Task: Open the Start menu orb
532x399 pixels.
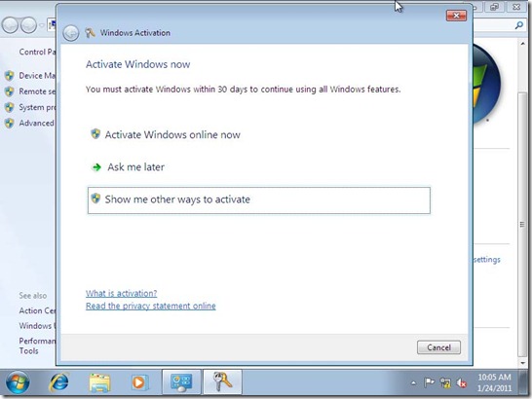Action: tap(18, 382)
